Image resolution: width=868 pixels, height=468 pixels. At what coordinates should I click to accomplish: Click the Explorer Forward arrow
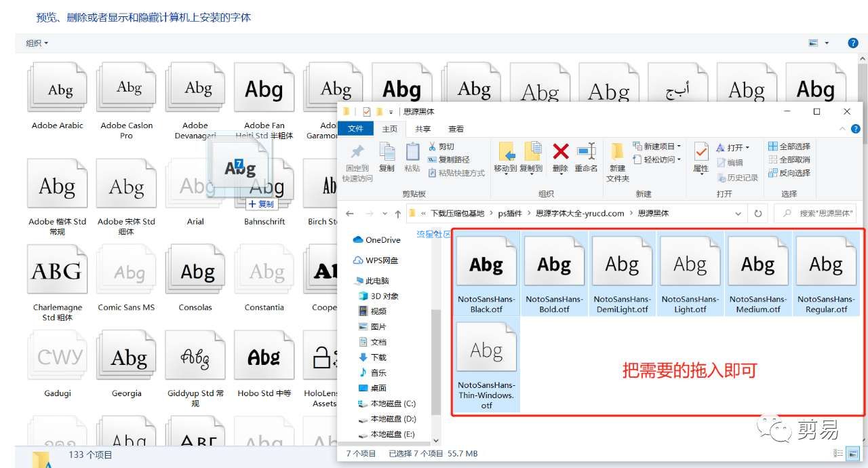370,213
